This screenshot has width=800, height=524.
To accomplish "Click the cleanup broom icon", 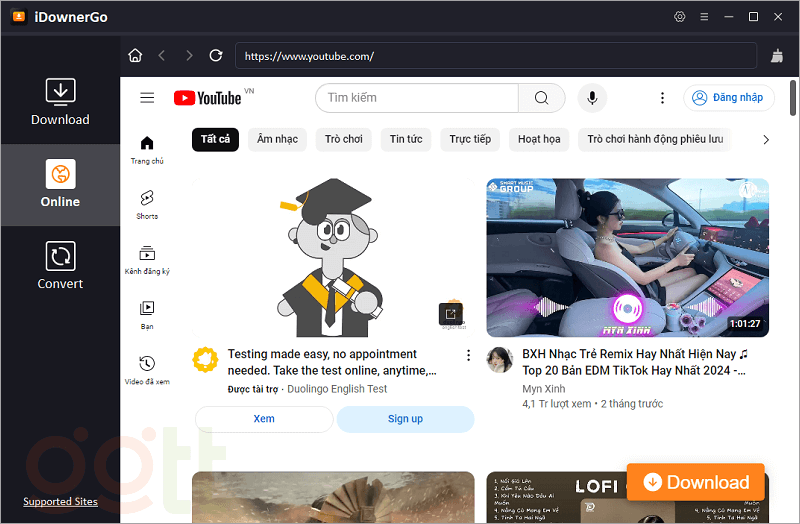I will tap(778, 56).
